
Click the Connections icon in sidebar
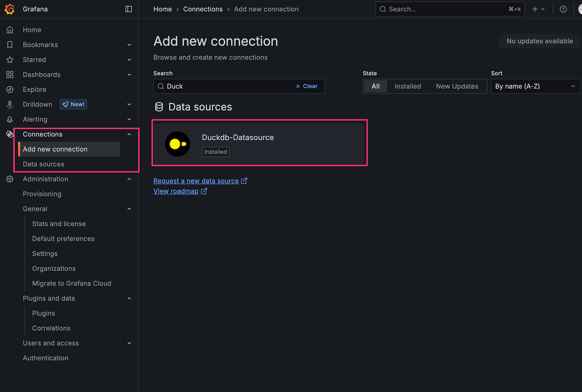[x=10, y=134]
